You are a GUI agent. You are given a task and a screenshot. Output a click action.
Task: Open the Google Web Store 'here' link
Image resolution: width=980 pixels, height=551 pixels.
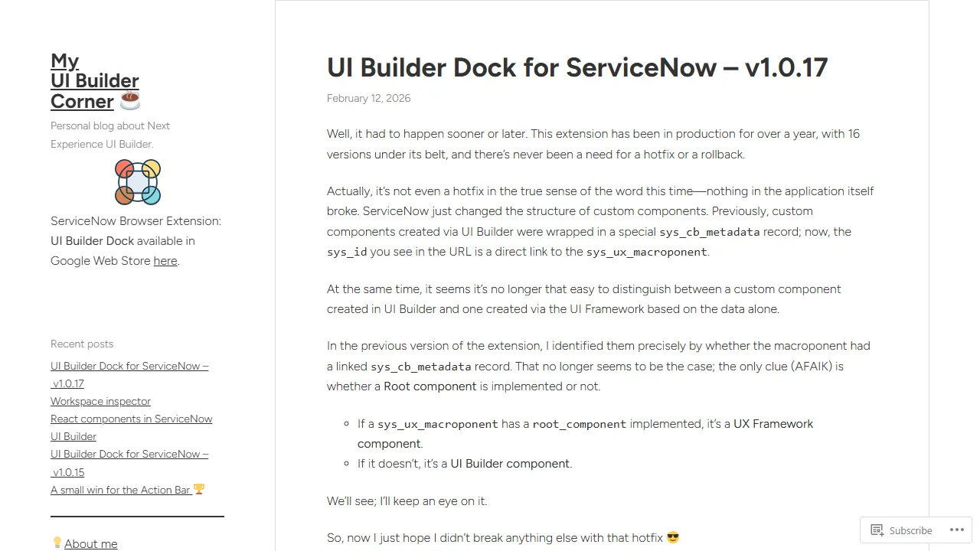point(165,260)
